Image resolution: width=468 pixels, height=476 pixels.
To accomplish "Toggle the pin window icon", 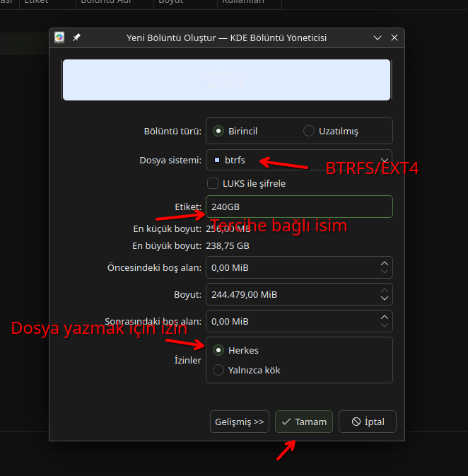I will click(76, 37).
